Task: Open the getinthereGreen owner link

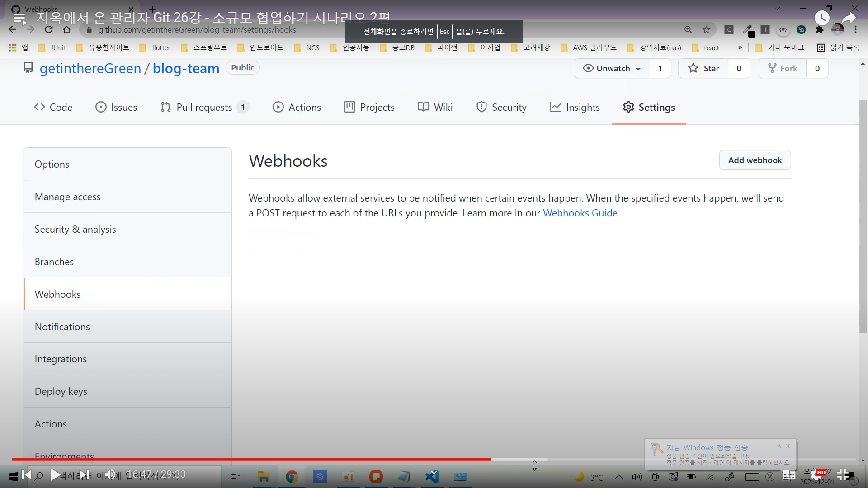Action: [x=90, y=69]
